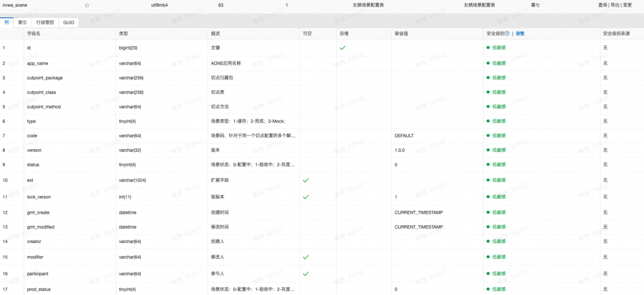644x295 pixels.
Task: Select the status field name
Action: (x=33, y=165)
